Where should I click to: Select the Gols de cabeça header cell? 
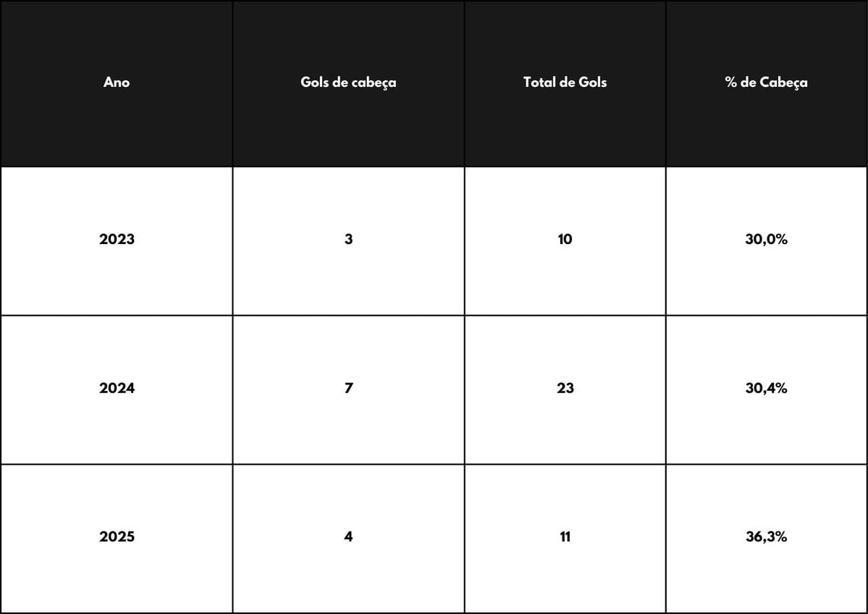[x=348, y=83]
